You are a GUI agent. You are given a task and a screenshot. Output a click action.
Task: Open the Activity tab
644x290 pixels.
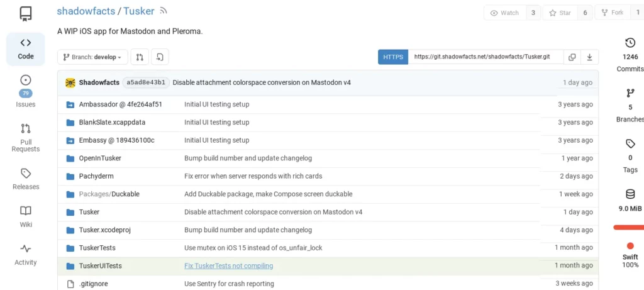pyautogui.click(x=25, y=255)
